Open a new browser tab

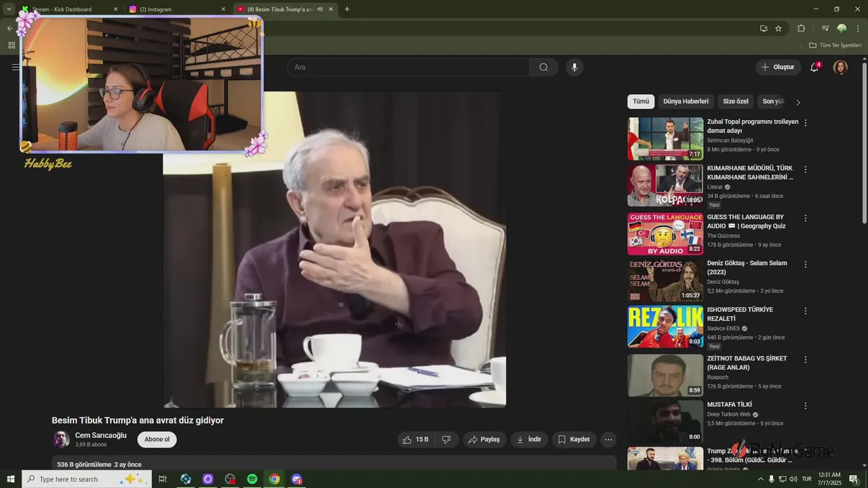click(x=347, y=9)
